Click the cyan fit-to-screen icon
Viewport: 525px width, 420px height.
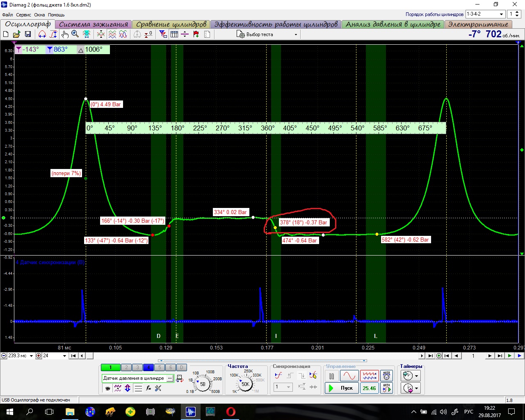coord(87,34)
